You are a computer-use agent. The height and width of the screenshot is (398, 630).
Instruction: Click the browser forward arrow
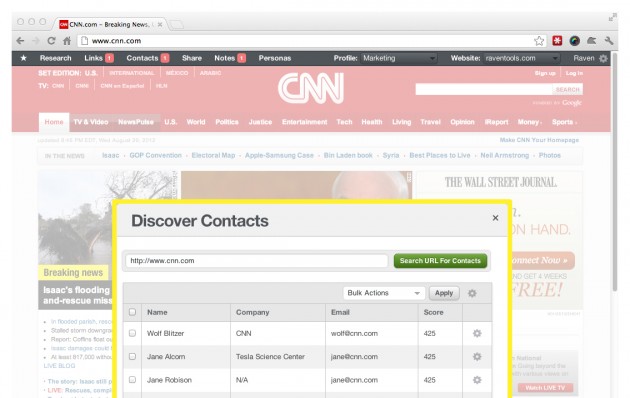pyautogui.click(x=36, y=41)
